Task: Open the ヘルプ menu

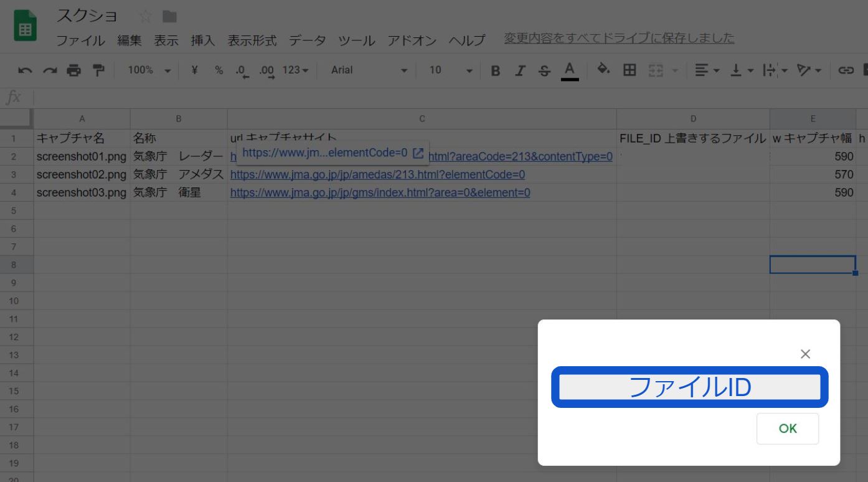Action: 467,40
